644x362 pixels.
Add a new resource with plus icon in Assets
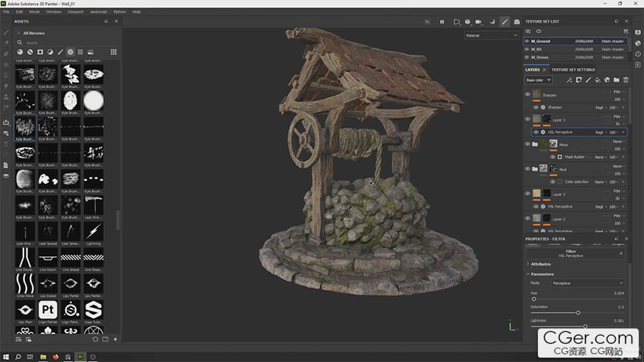[116, 339]
